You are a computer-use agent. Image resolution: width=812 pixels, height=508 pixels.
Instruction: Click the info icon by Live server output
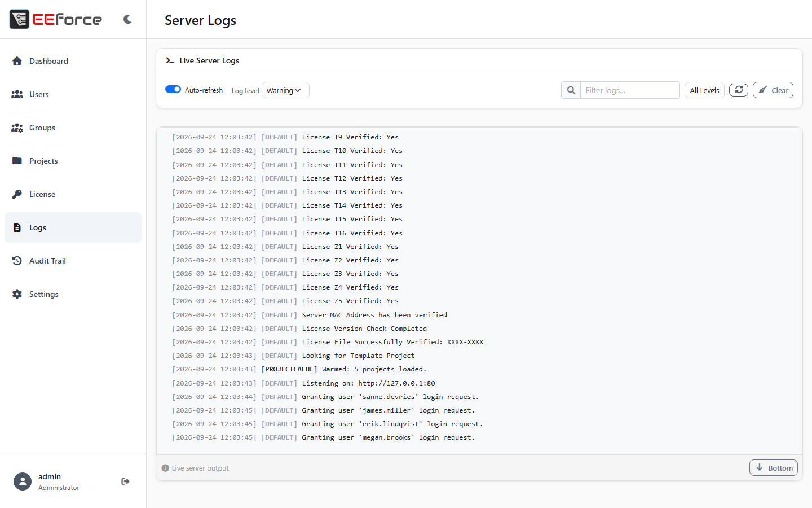point(165,468)
